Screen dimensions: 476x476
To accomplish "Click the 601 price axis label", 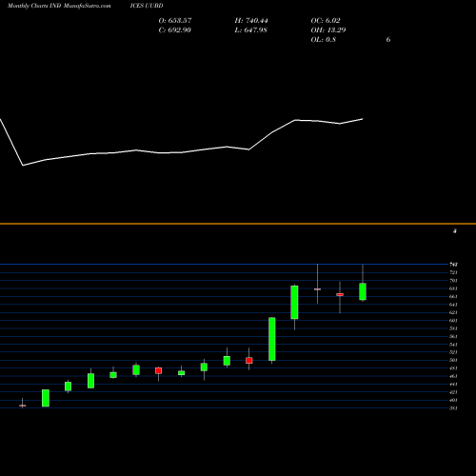I will (x=453, y=321).
